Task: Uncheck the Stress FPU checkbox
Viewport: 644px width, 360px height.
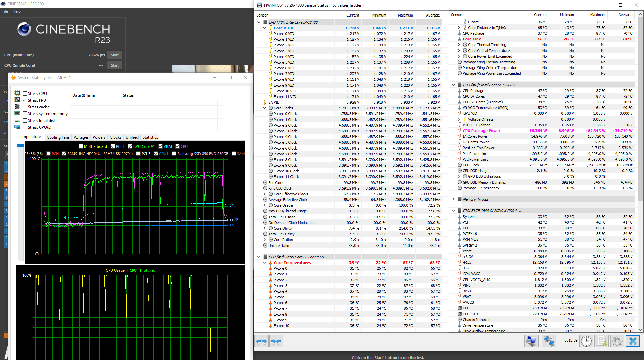Action: click(x=25, y=100)
